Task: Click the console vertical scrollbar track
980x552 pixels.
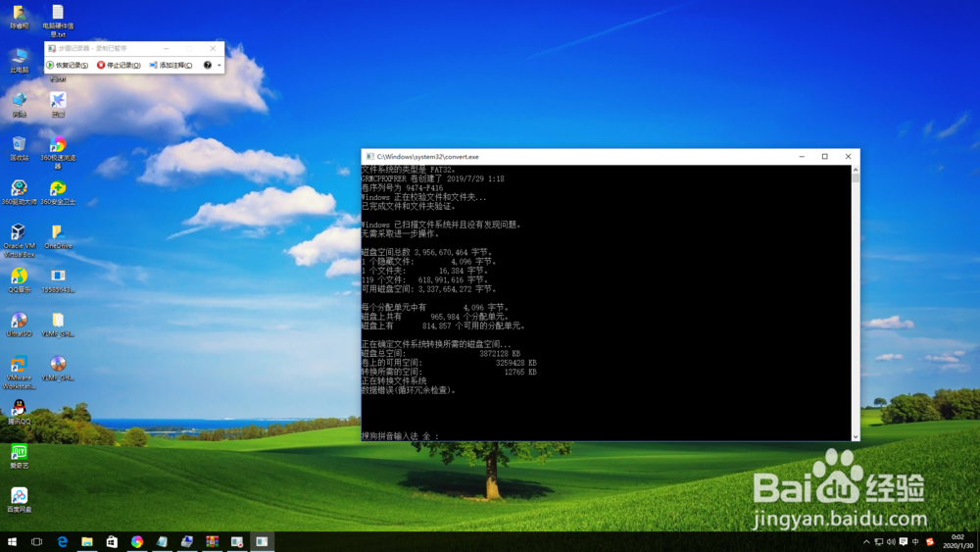Action: click(x=855, y=303)
